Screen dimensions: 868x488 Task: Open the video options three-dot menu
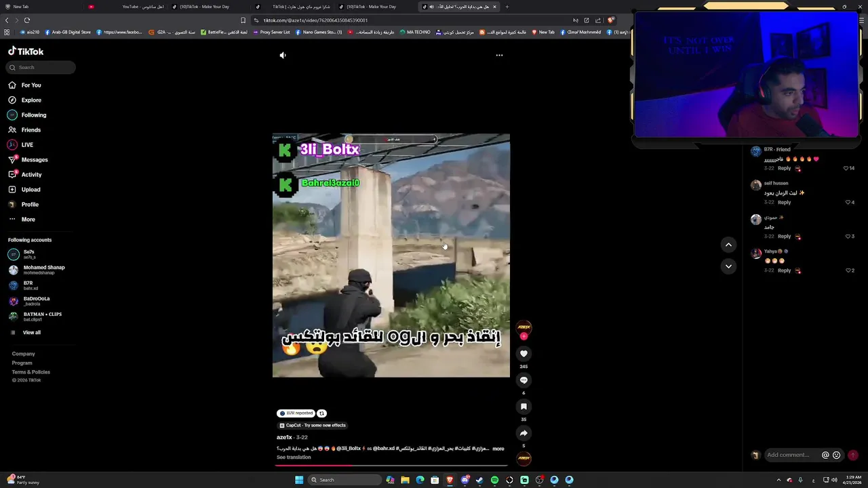[x=499, y=55]
